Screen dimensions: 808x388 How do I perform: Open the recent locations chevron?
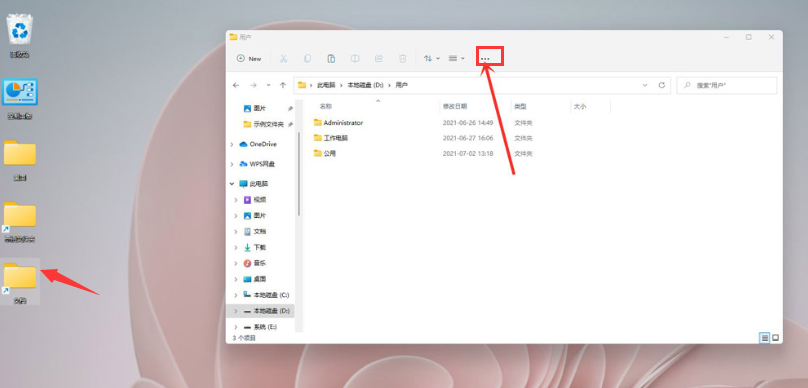click(x=268, y=85)
